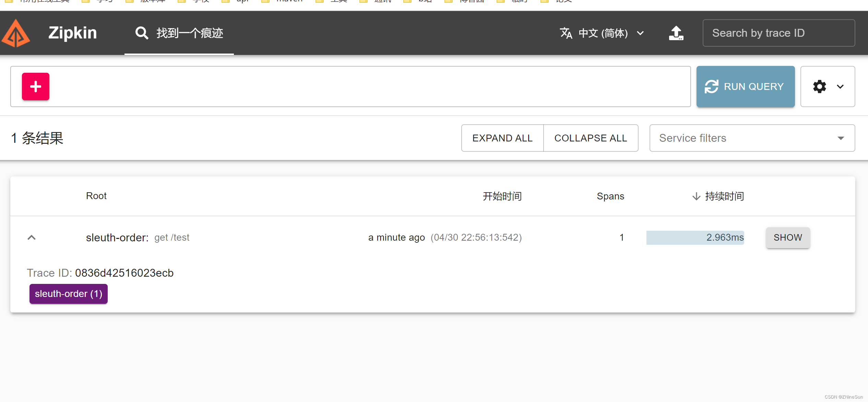Click the SHOW button for the trace
The image size is (868, 402).
coord(787,237)
